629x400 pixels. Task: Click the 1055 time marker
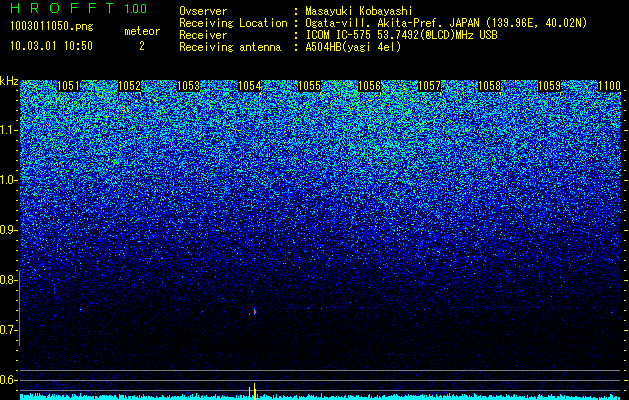[309, 86]
